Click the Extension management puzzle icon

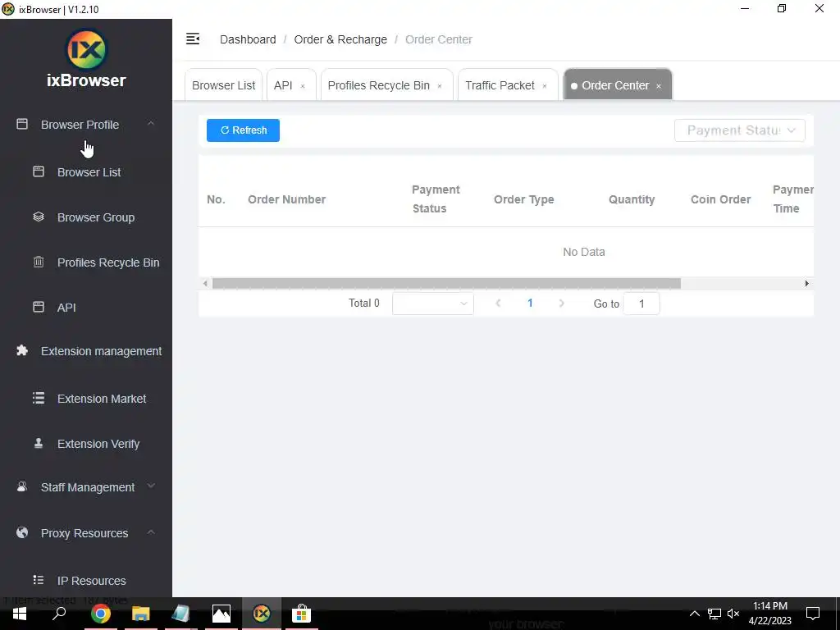pos(22,350)
